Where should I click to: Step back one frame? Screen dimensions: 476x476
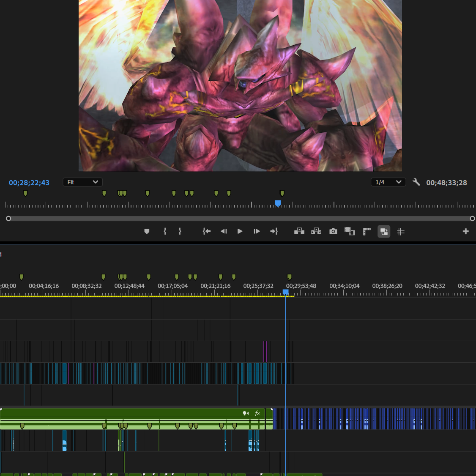[224, 231]
